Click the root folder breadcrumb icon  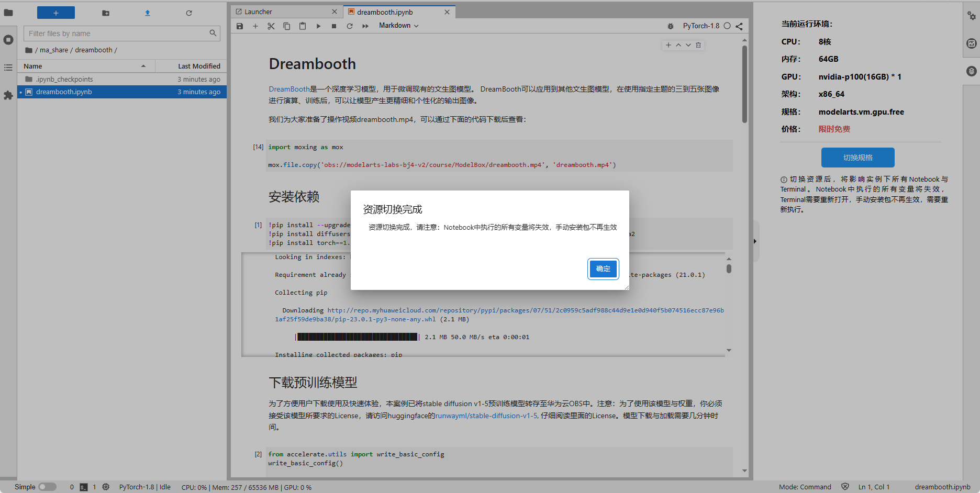coord(29,50)
